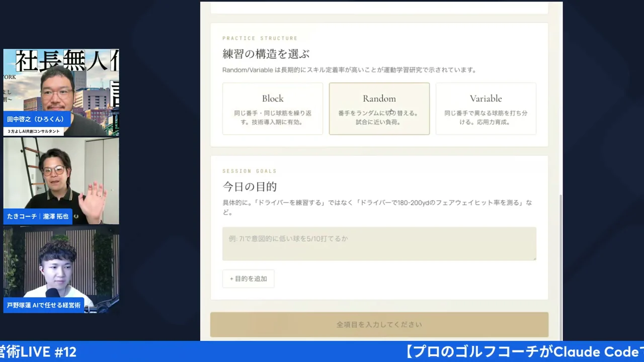Click the '全項目を入力してください' submit button
This screenshot has height=362, width=644.
point(379,325)
